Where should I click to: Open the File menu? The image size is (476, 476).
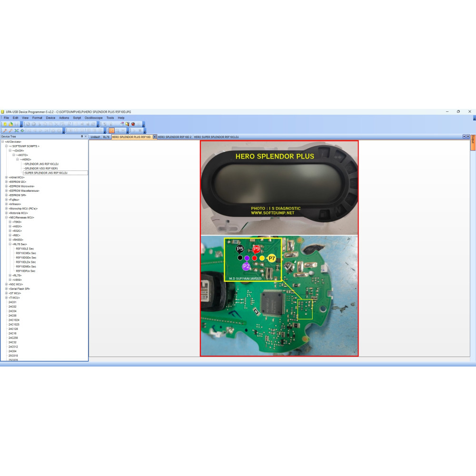pos(6,118)
